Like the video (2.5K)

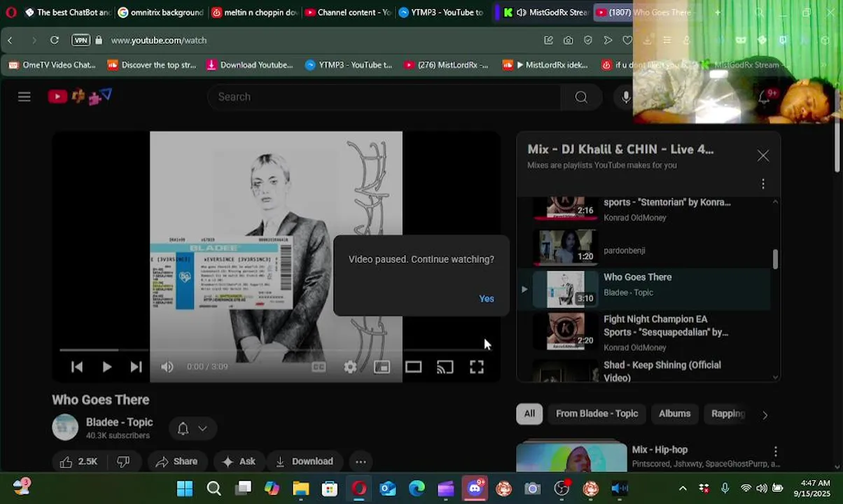[x=78, y=461]
